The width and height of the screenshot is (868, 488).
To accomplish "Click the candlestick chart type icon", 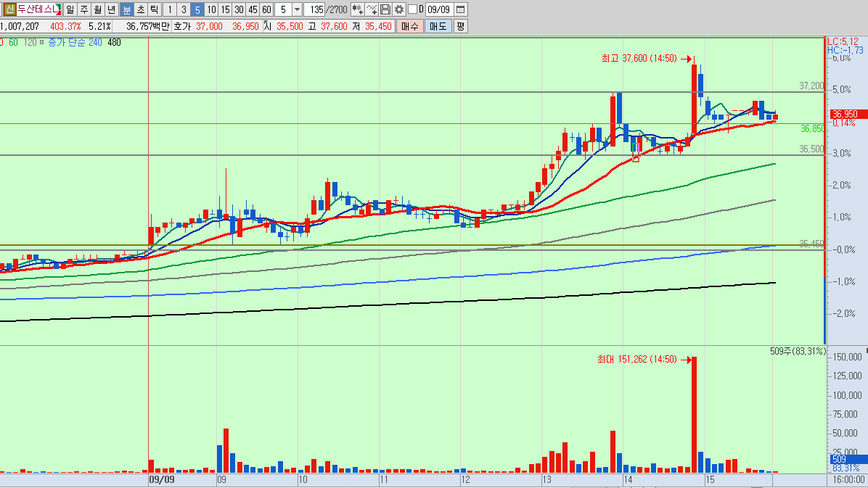I will [358, 9].
